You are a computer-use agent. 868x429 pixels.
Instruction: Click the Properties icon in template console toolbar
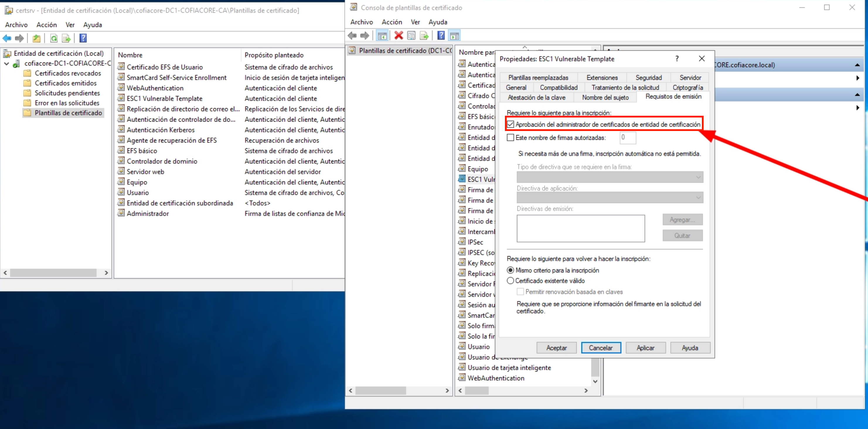click(x=411, y=35)
